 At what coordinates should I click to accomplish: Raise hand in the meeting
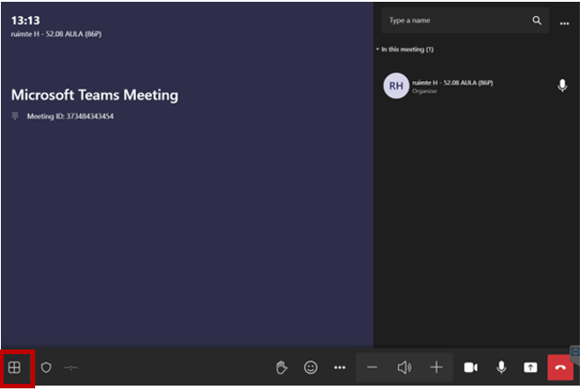click(x=281, y=368)
